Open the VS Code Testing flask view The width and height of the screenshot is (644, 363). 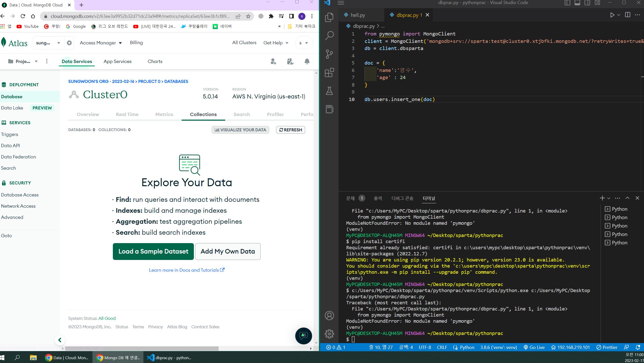tap(329, 91)
